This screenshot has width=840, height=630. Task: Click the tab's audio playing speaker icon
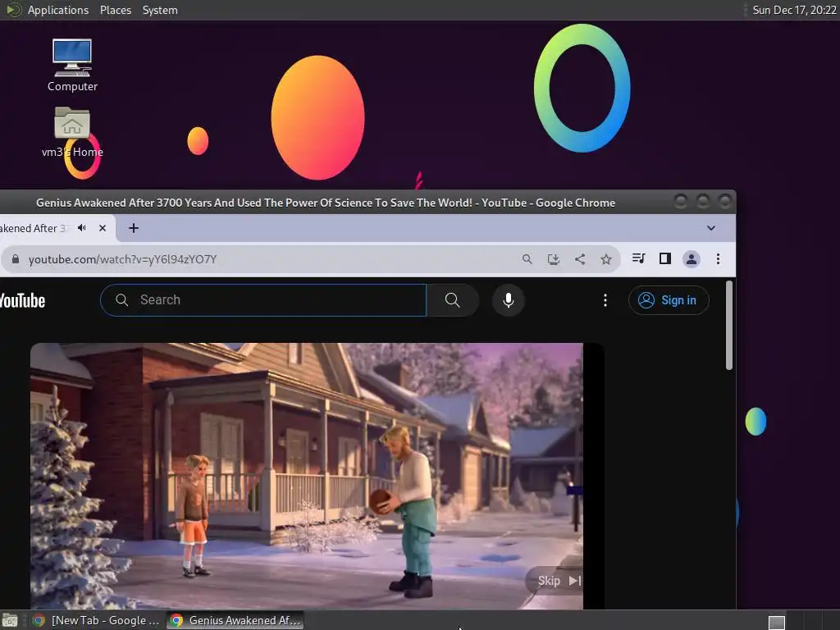click(x=82, y=228)
